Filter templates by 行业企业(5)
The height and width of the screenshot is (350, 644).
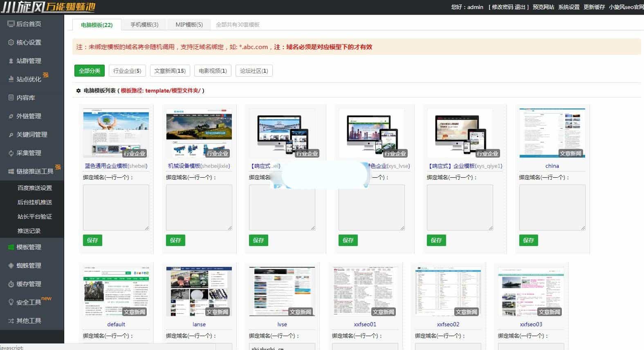(127, 71)
